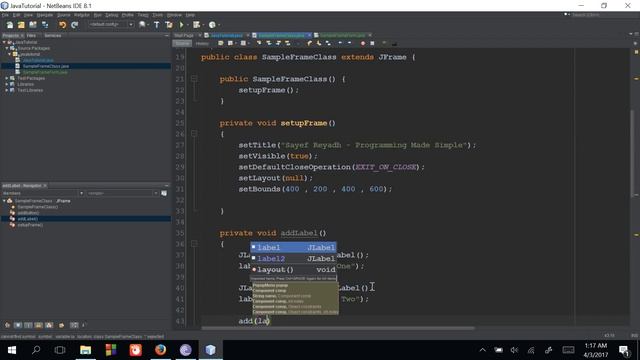
Task: Click the New Project toolbar icon
Action: tap(21, 25)
